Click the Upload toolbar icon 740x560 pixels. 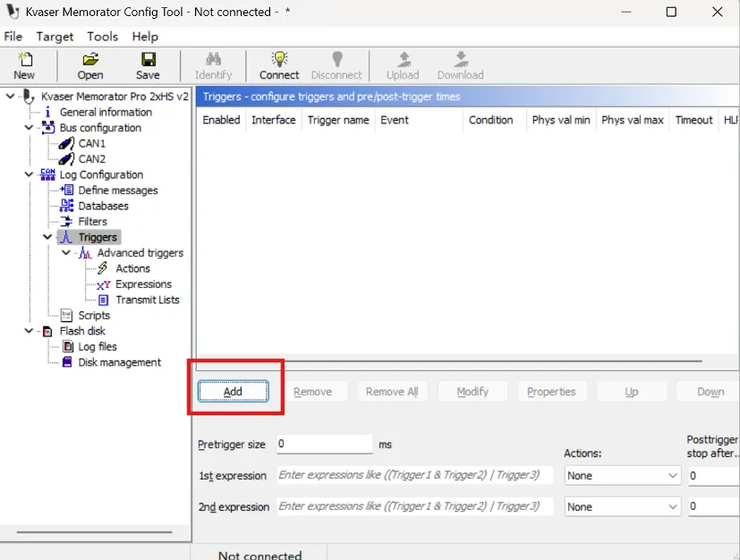(x=403, y=59)
